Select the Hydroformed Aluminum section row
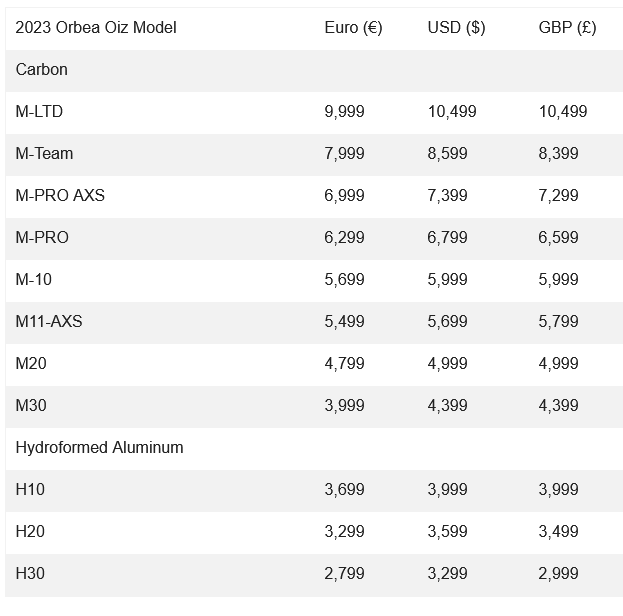The image size is (623, 616). point(99,448)
